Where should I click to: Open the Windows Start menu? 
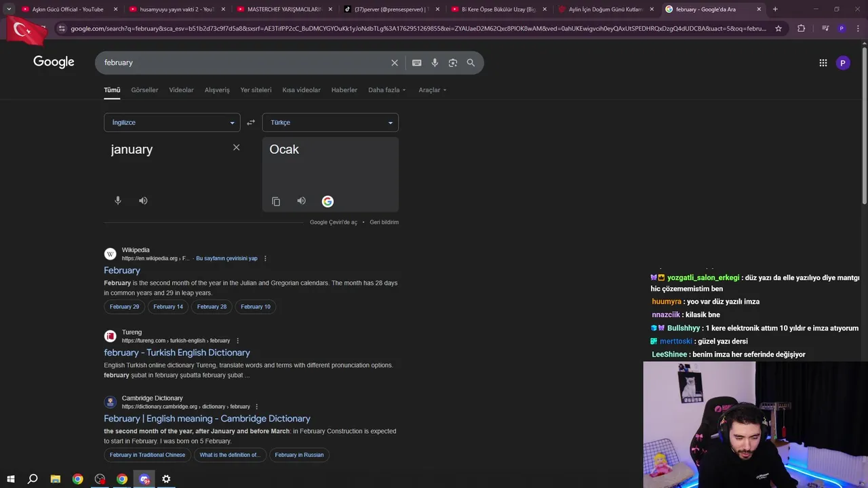pyautogui.click(x=10, y=479)
